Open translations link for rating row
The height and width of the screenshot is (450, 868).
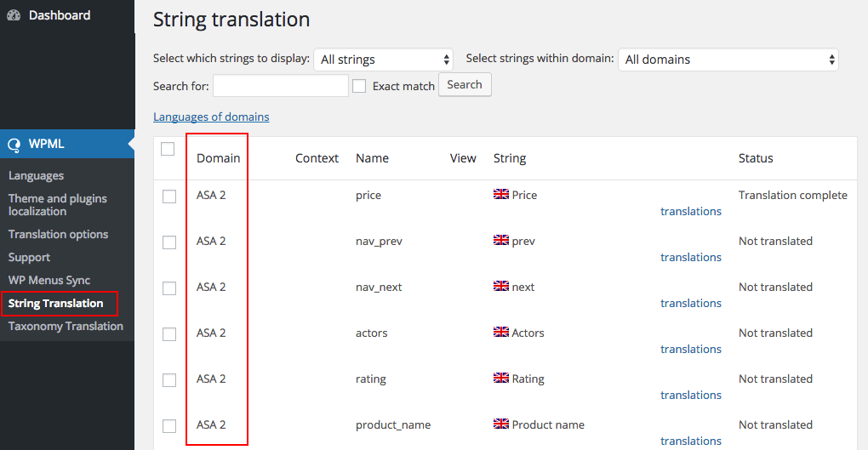point(691,395)
